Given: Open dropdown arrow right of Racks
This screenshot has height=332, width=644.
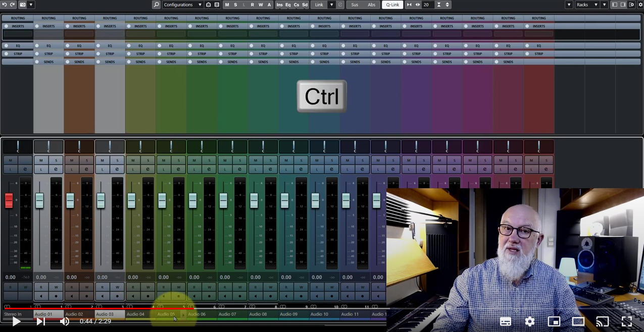Looking at the screenshot, I should (604, 5).
